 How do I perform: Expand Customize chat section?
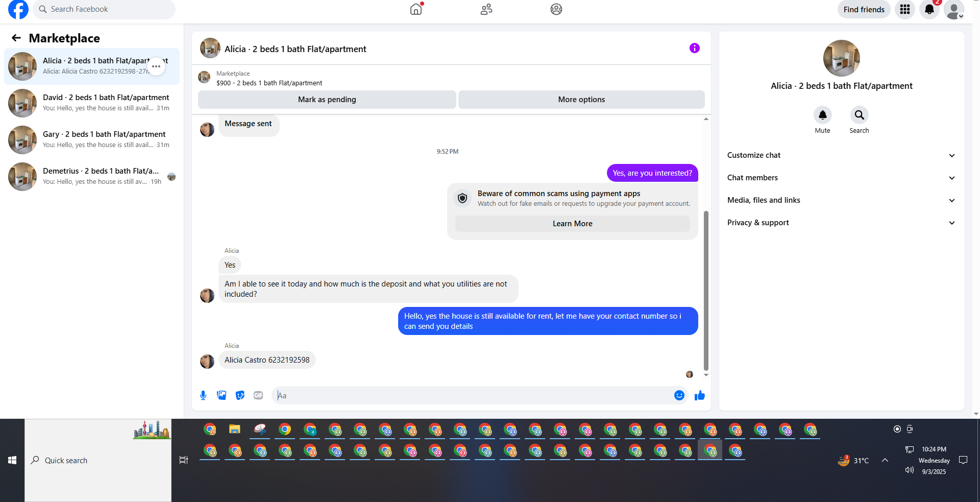(x=841, y=155)
